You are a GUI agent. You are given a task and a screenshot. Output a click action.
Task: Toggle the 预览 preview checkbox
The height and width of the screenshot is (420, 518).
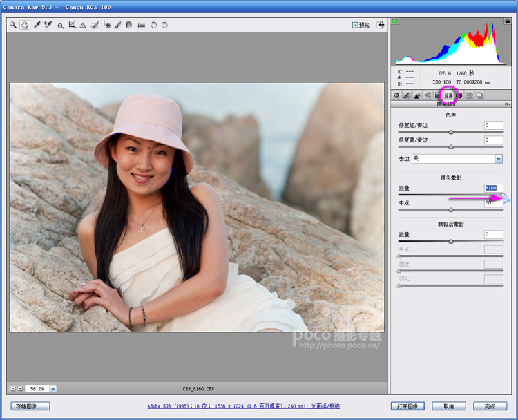pyautogui.click(x=355, y=25)
